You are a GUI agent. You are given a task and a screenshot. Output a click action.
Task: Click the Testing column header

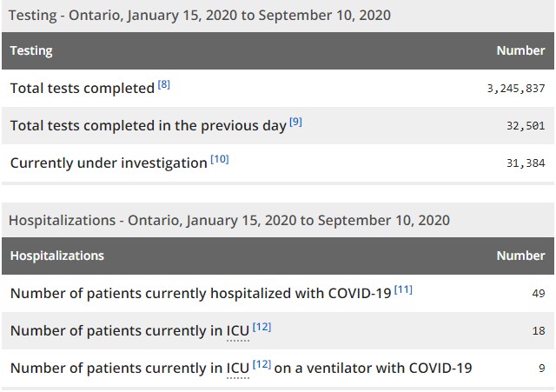pyautogui.click(x=31, y=50)
